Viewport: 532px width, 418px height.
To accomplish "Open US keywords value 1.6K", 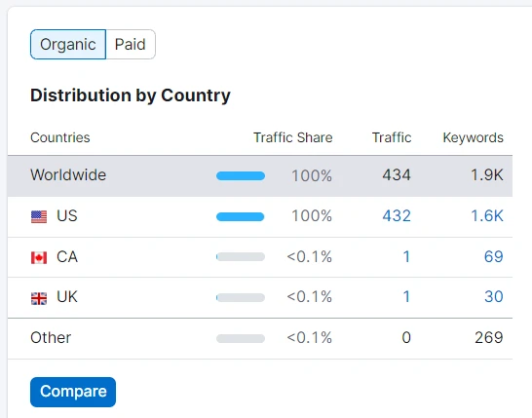I will (x=487, y=215).
